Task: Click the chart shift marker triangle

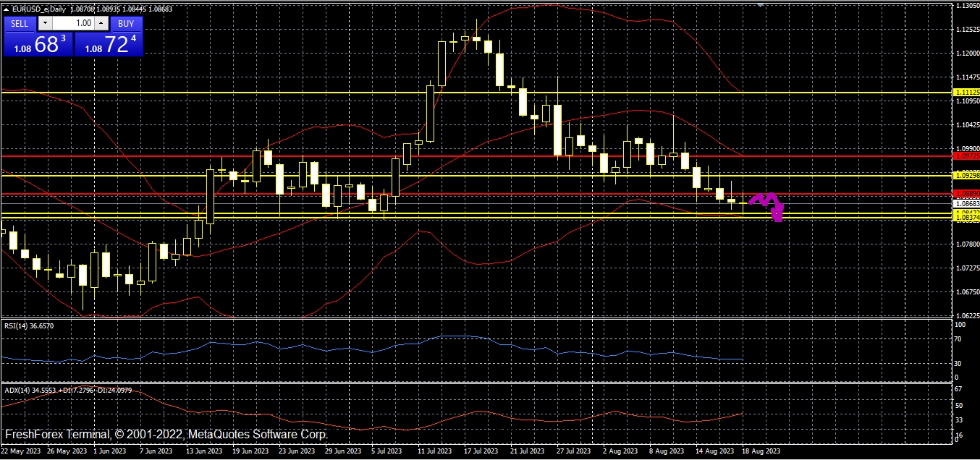Action: [760, 4]
